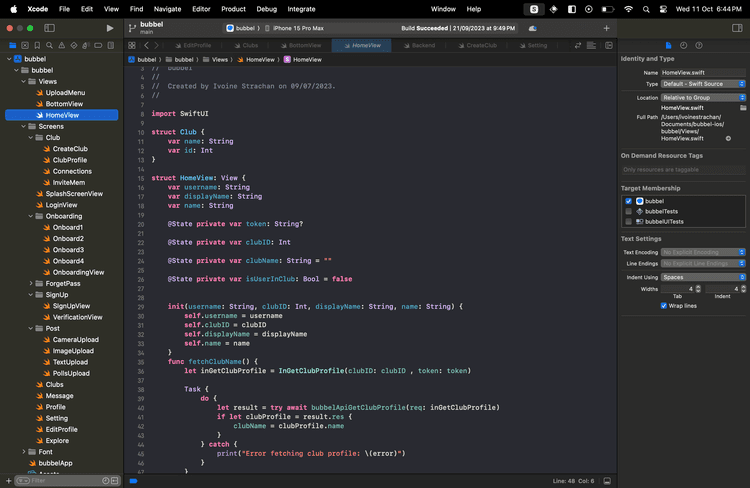Open the project navigator folder icon
This screenshot has height=488, width=750.
[x=12, y=45]
